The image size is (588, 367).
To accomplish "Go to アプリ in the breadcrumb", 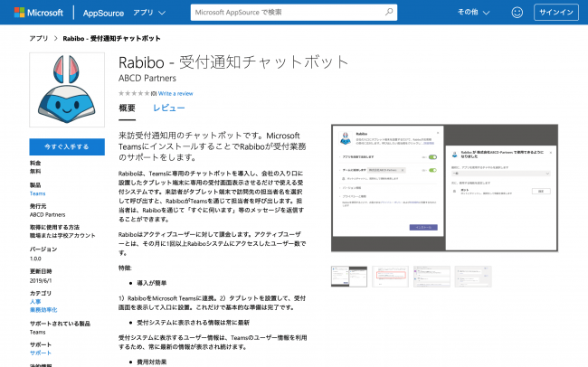I will pos(38,38).
